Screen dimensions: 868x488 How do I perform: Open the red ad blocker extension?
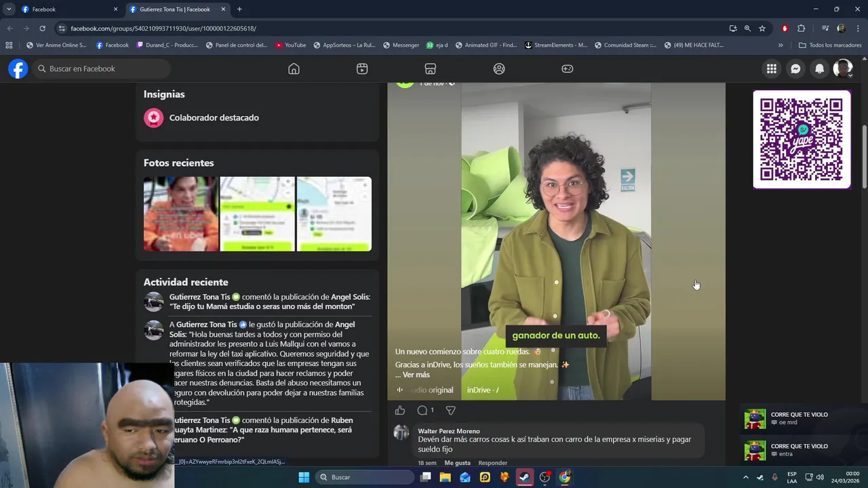[785, 28]
